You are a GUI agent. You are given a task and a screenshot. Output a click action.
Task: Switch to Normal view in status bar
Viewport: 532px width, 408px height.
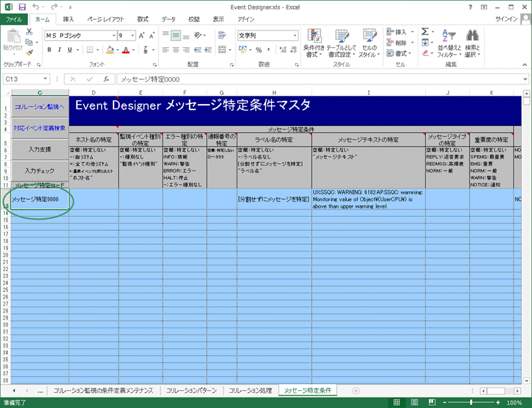point(396,403)
